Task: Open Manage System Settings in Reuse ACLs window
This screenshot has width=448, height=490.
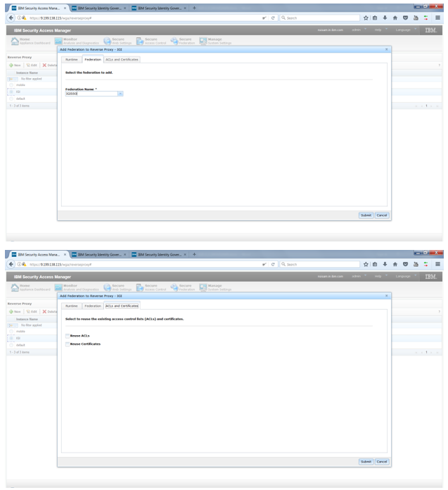Action: pos(215,287)
